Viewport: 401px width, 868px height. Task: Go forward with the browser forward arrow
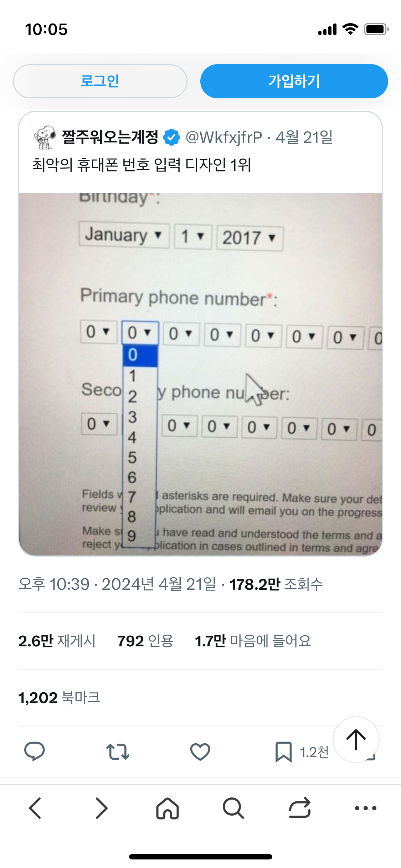[102, 808]
